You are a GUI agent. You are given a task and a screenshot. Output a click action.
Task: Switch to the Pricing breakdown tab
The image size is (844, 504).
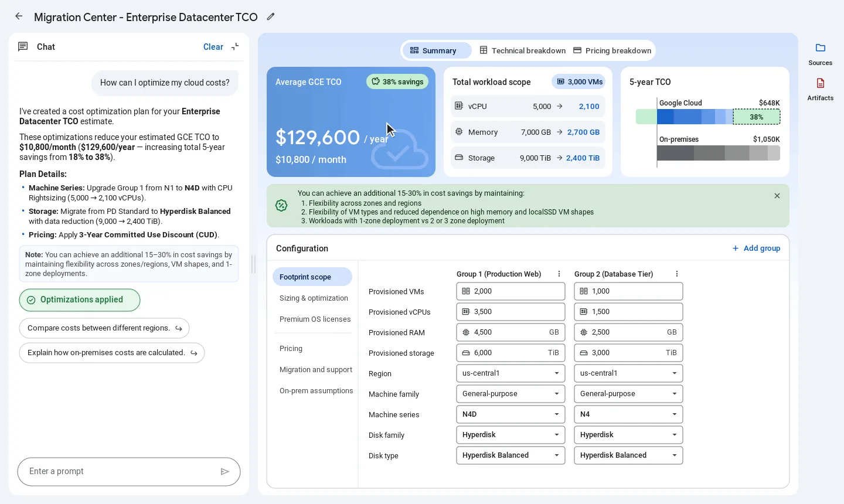[612, 50]
